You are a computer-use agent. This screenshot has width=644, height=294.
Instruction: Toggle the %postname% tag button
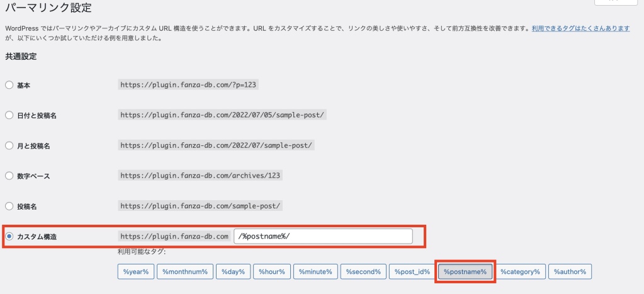pyautogui.click(x=465, y=271)
